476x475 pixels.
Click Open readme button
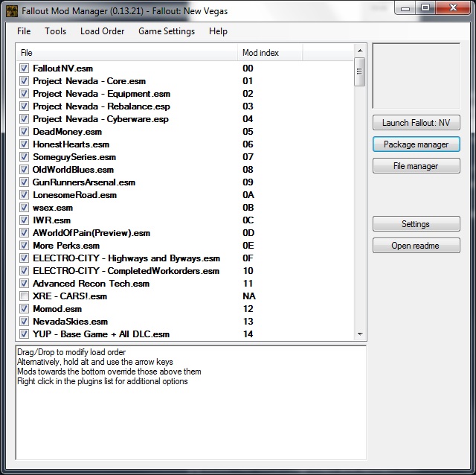click(416, 246)
